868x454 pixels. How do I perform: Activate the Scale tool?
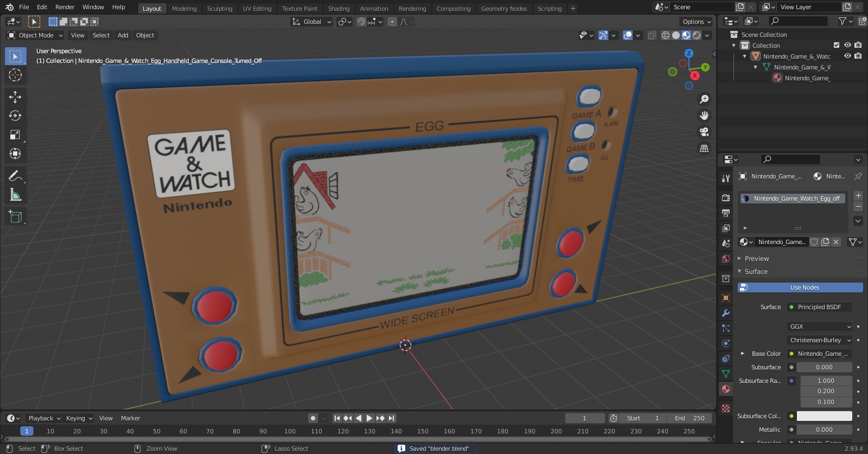(x=15, y=135)
